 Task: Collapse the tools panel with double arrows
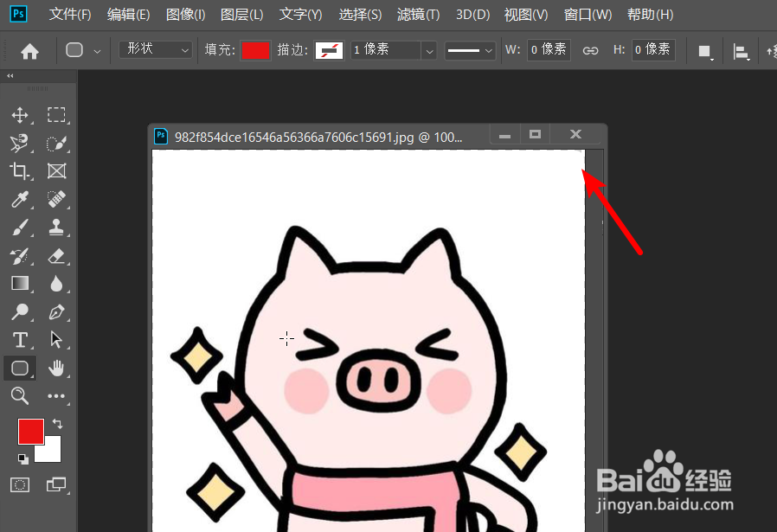tap(10, 76)
